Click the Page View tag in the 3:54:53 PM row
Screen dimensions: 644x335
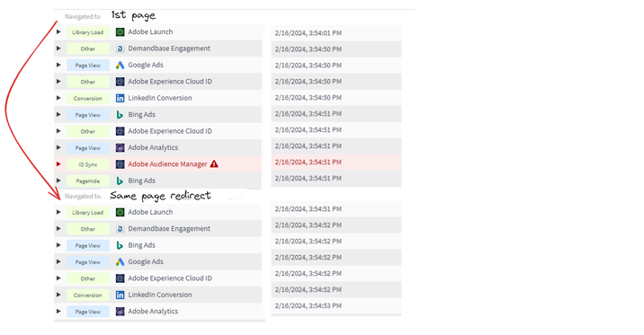click(x=88, y=312)
